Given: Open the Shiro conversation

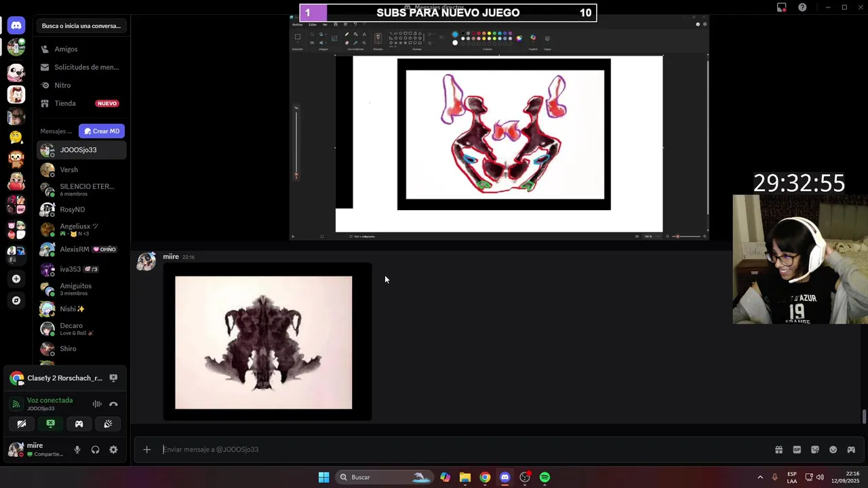Looking at the screenshot, I should 81,348.
